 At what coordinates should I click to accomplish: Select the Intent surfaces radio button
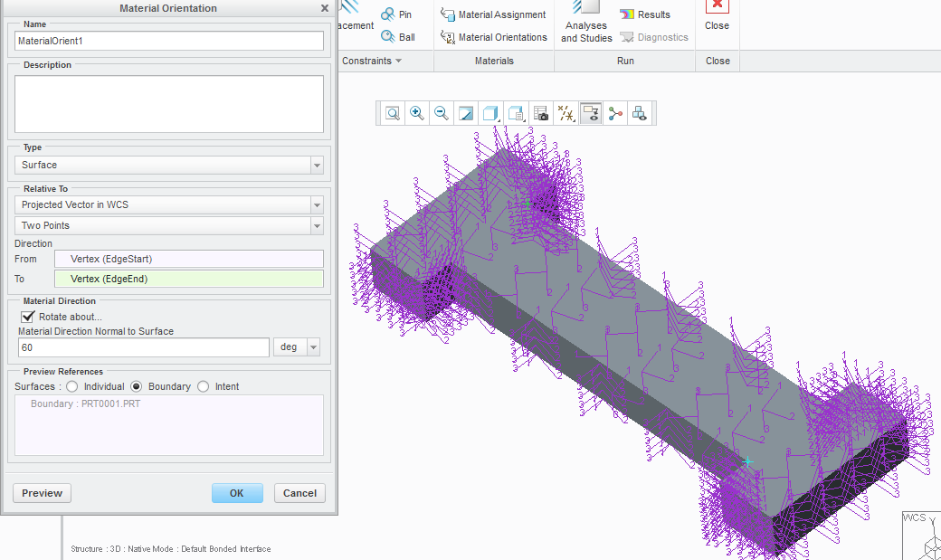(204, 386)
